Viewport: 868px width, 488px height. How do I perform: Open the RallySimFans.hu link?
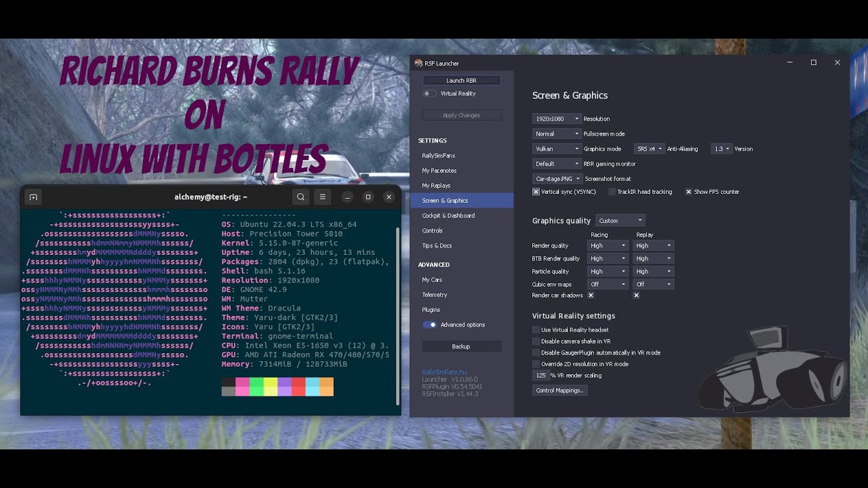(444, 372)
